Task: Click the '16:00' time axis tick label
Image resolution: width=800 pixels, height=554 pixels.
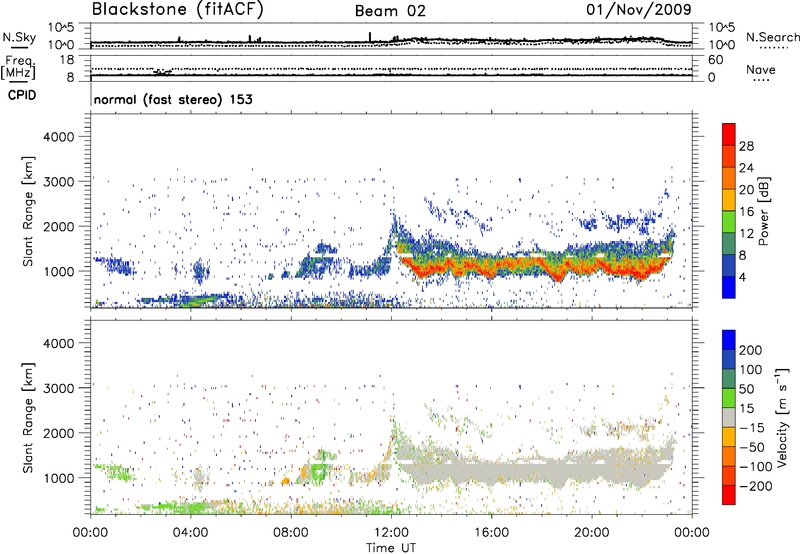Action: [491, 533]
